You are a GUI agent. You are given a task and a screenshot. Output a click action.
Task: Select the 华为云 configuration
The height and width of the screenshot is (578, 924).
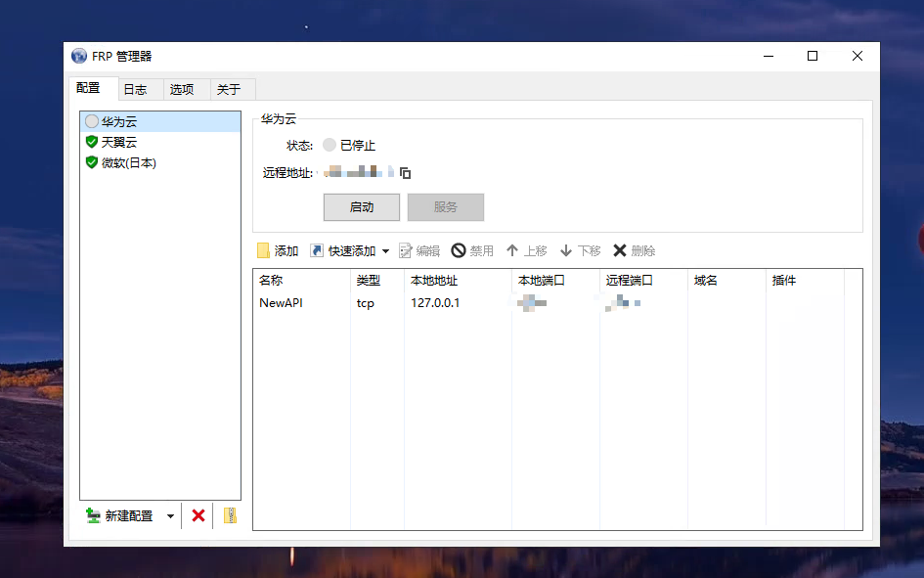160,121
